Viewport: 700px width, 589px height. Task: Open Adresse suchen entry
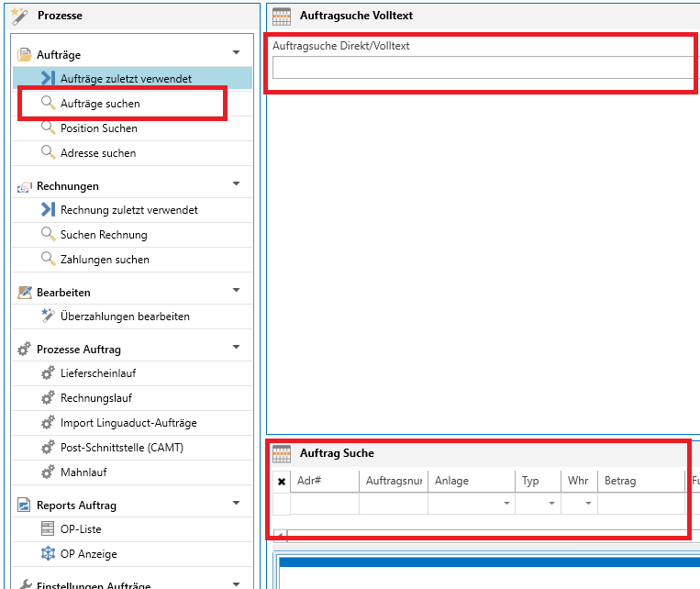[98, 153]
